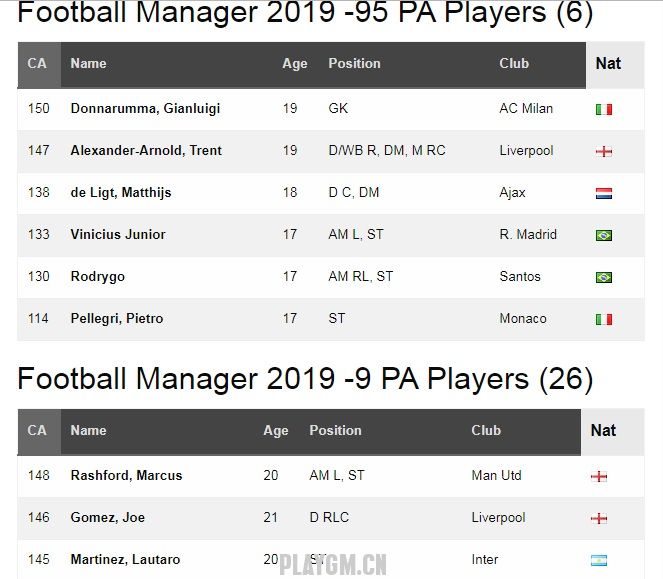This screenshot has height=579, width=663.
Task: Select Rashford, Marcus name
Action: coord(126,475)
